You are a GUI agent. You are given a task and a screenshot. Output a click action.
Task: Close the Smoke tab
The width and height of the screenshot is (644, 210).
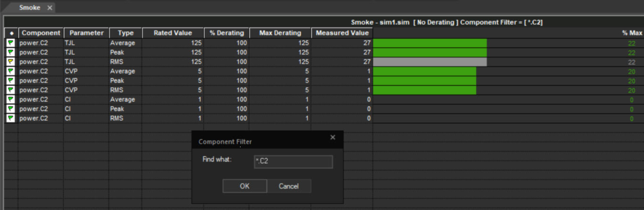50,8
